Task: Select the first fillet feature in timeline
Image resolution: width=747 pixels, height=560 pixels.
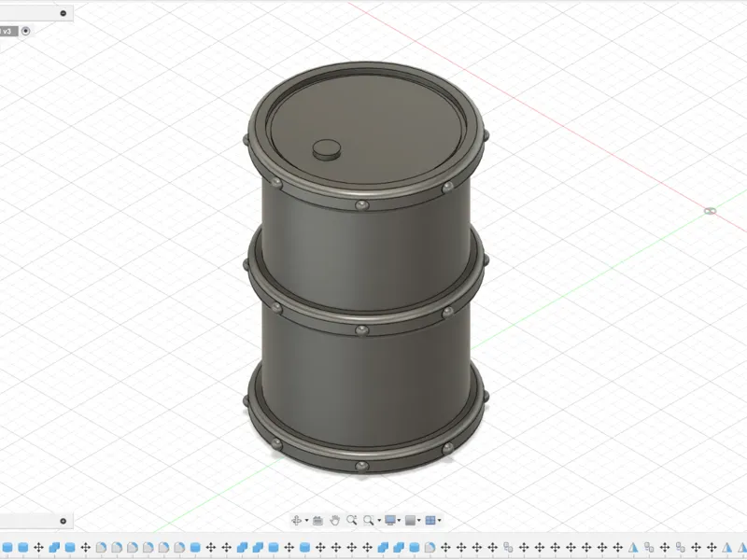Action: pos(101,548)
